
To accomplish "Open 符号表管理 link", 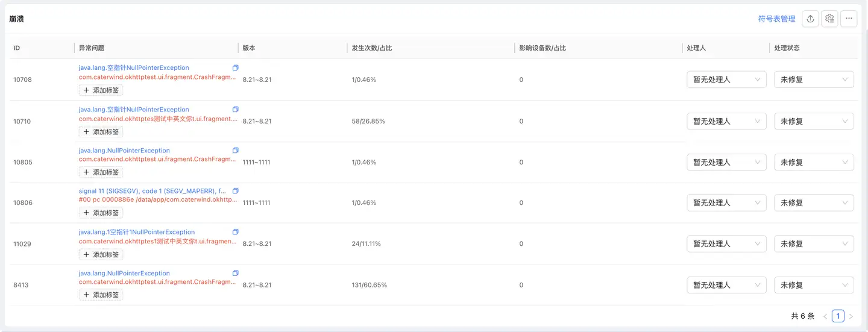I will tap(776, 19).
